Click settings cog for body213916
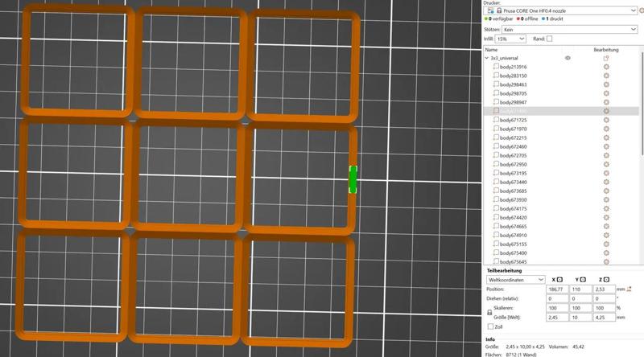 [x=606, y=67]
